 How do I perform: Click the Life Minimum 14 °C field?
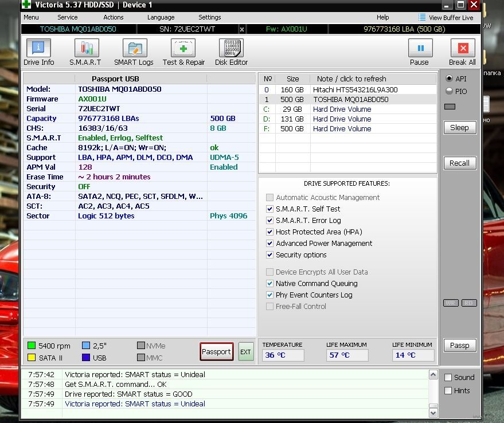click(413, 355)
